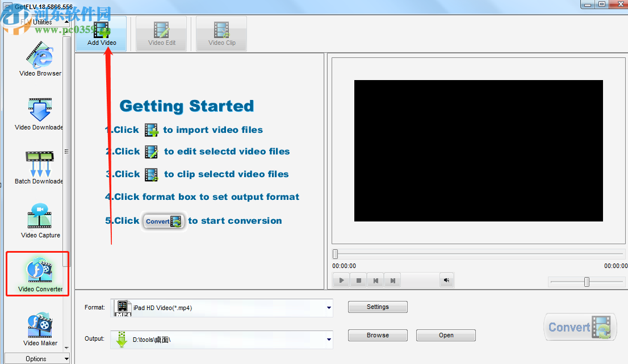Minimize the GetFLV window
This screenshot has width=628, height=364.
point(588,5)
